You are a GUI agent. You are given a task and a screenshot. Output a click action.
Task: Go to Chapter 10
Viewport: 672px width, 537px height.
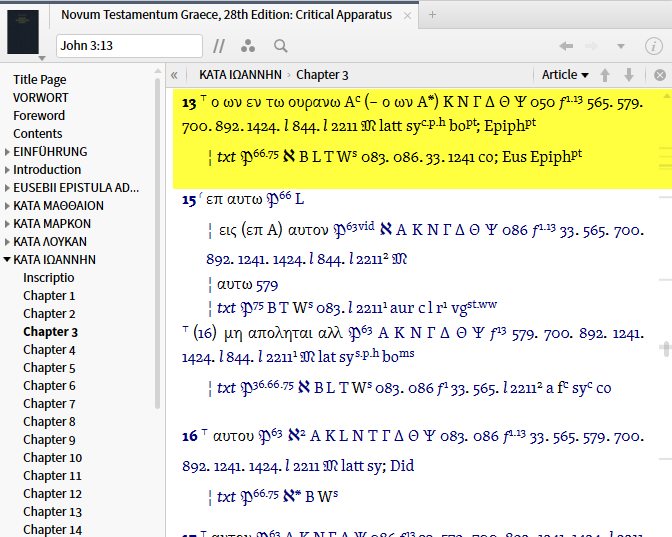coord(52,458)
